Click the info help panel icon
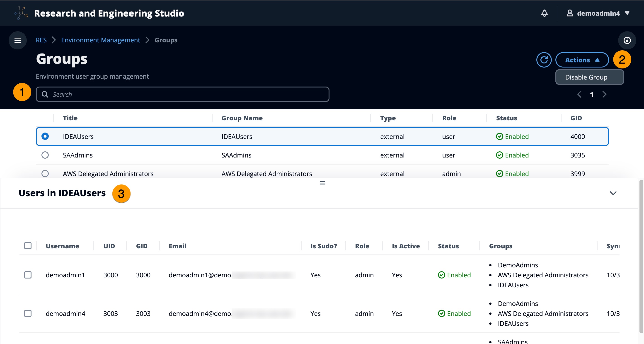This screenshot has width=644, height=344. 627,40
